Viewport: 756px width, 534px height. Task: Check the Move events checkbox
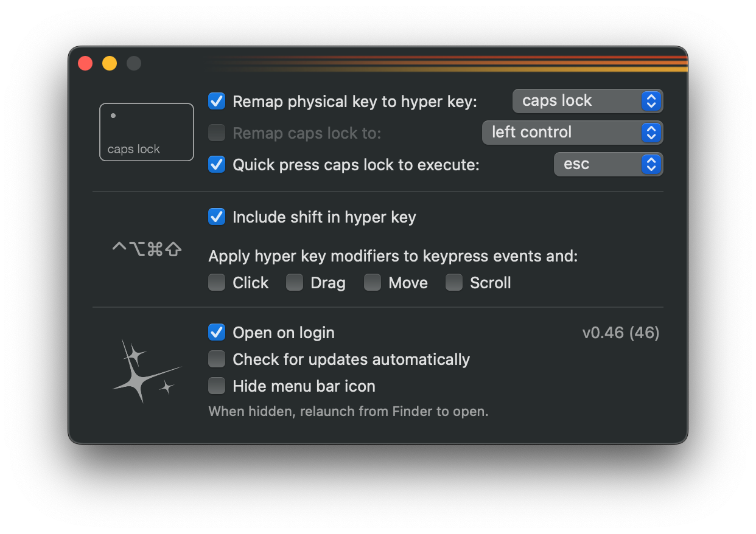coord(373,283)
